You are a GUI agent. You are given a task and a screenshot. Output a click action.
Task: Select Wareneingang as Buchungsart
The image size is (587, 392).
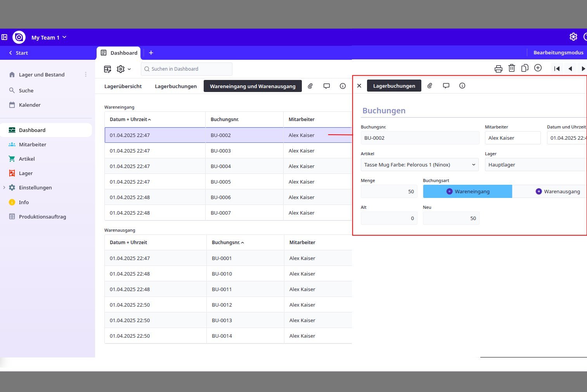point(468,191)
